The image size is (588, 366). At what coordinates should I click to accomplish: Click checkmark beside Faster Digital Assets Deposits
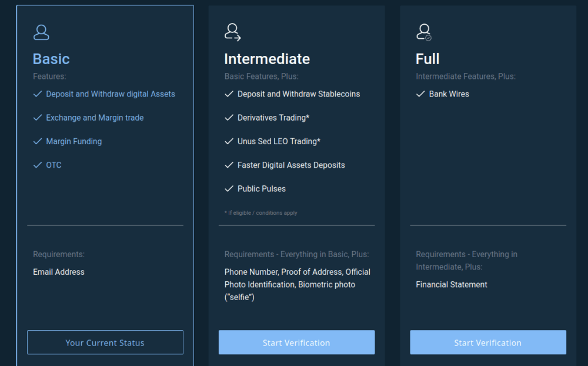pyautogui.click(x=229, y=165)
